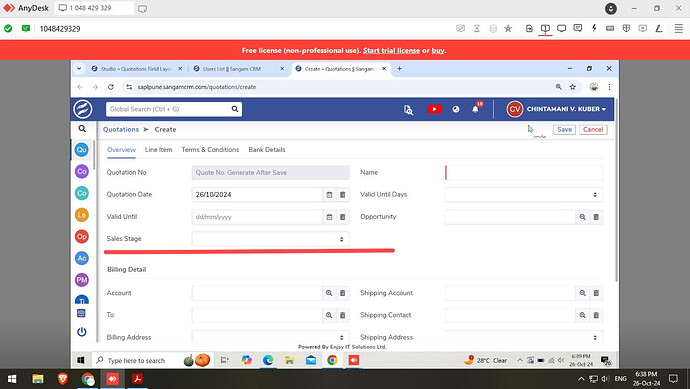Screen dimensions: 690x389
Task: Search for a To contact
Action: click(329, 315)
